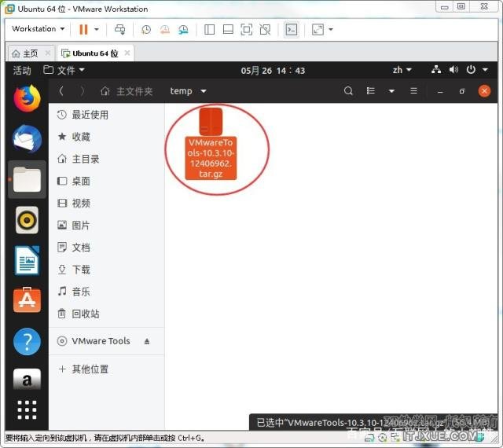Show applications grid at dock bottom

[x=27, y=409]
